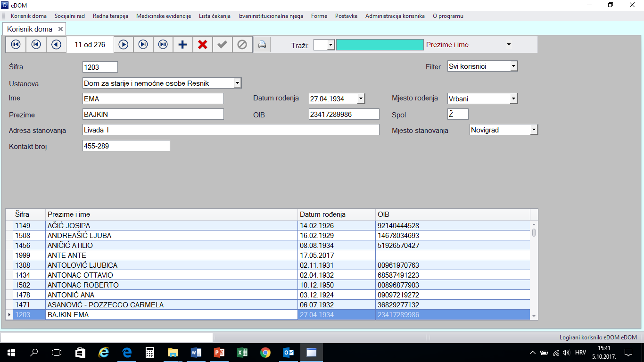Go to the next record
Image resolution: width=644 pixels, height=362 pixels.
click(x=124, y=44)
